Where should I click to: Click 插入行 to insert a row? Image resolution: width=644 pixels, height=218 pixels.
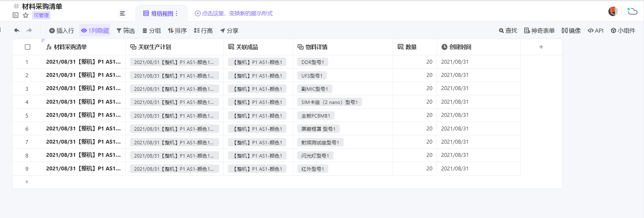click(62, 31)
